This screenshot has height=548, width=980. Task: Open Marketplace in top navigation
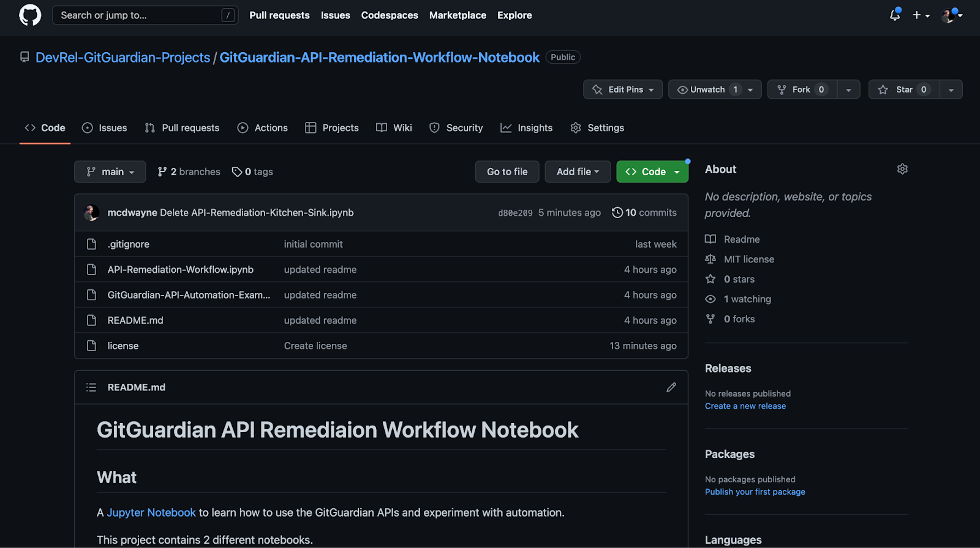click(x=458, y=15)
